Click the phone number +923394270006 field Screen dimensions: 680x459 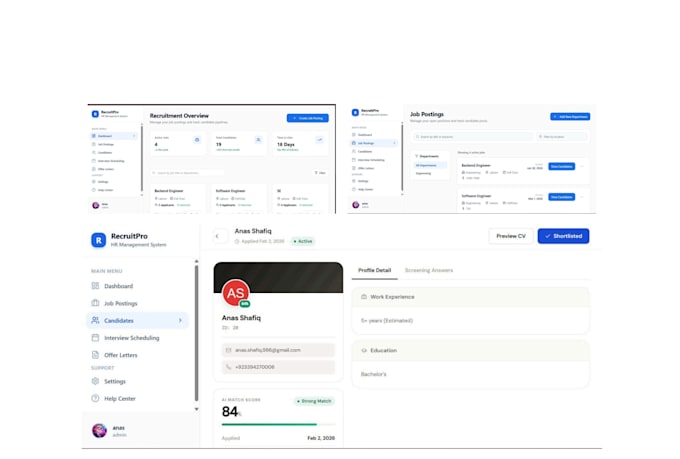(278, 367)
